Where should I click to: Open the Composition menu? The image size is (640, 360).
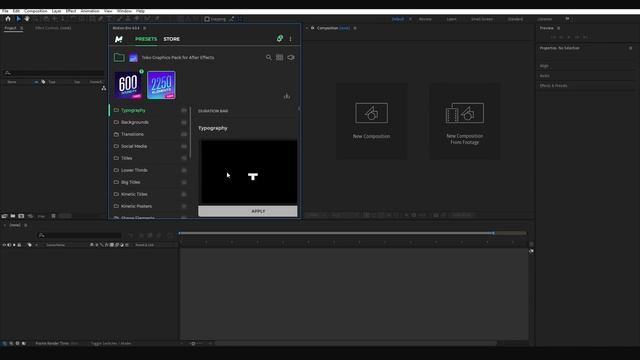[x=36, y=11]
